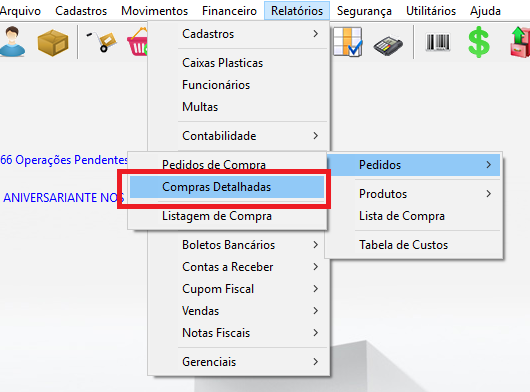The width and height of the screenshot is (530, 392).
Task: Click the green dollar sign icon
Action: tap(479, 43)
